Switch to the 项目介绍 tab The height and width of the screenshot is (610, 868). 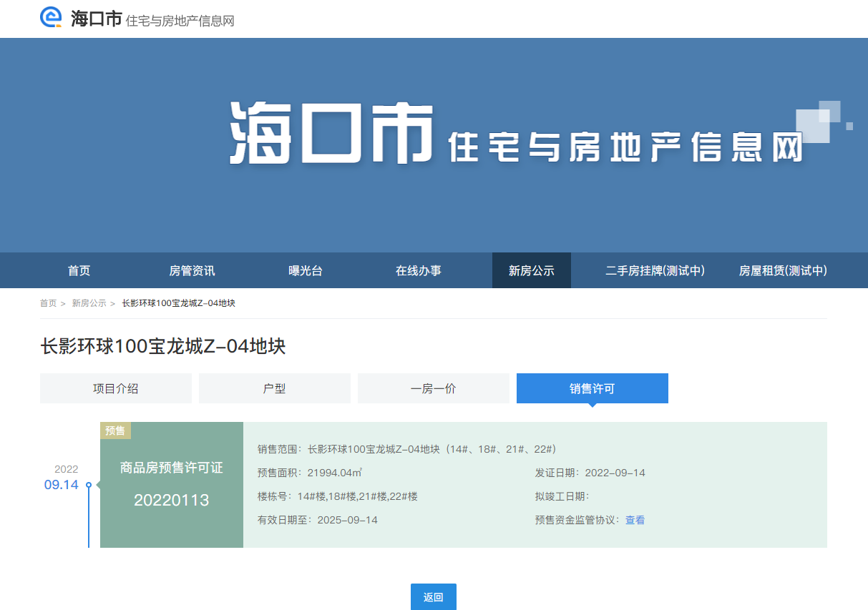point(116,388)
